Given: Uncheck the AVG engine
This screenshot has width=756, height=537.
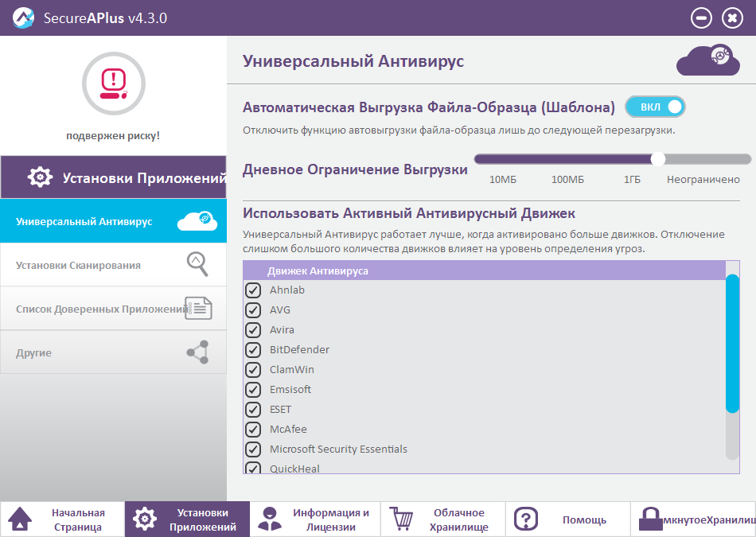Looking at the screenshot, I should click(x=253, y=310).
